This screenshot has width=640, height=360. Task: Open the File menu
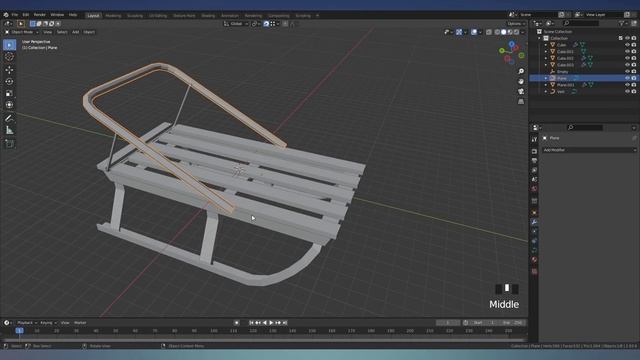tap(15, 15)
